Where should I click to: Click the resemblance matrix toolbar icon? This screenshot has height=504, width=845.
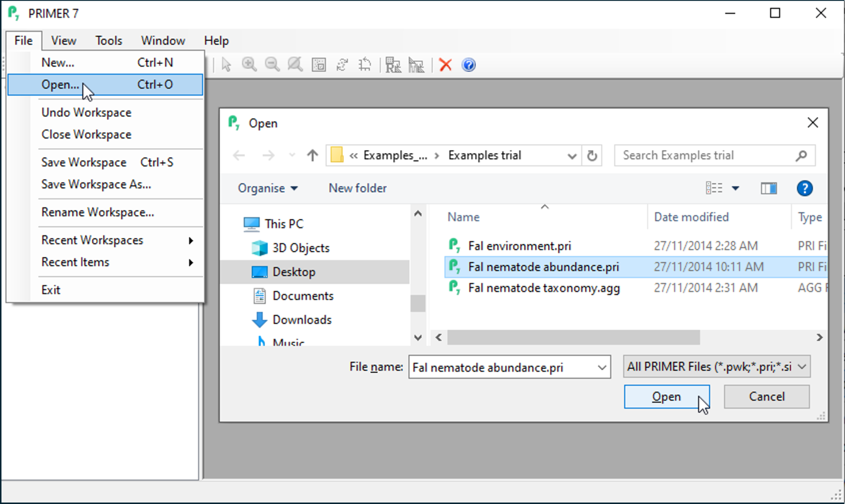[x=393, y=65]
